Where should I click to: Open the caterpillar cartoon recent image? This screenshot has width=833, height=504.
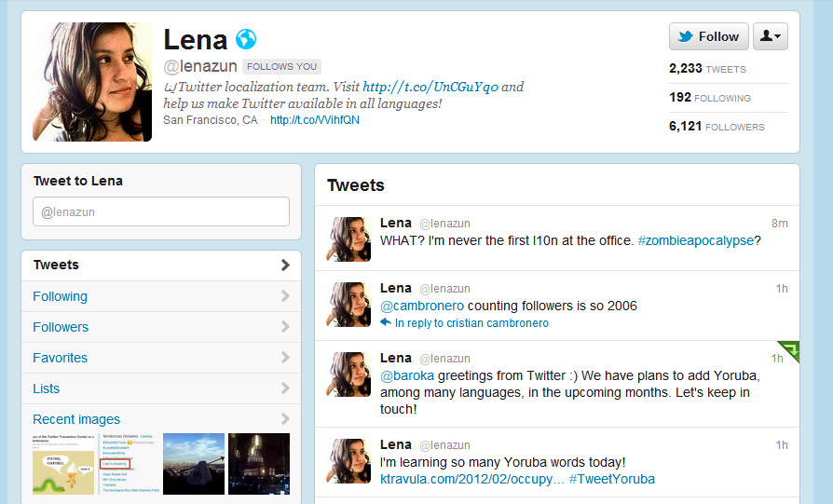[63, 464]
